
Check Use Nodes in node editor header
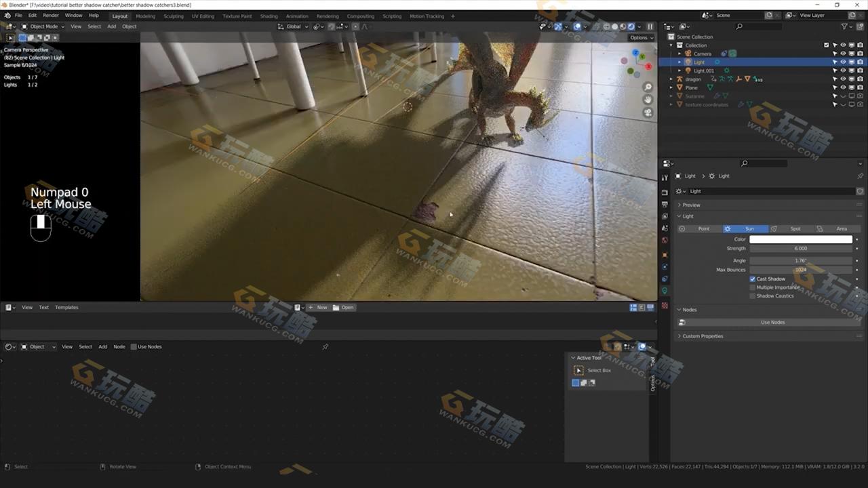134,347
